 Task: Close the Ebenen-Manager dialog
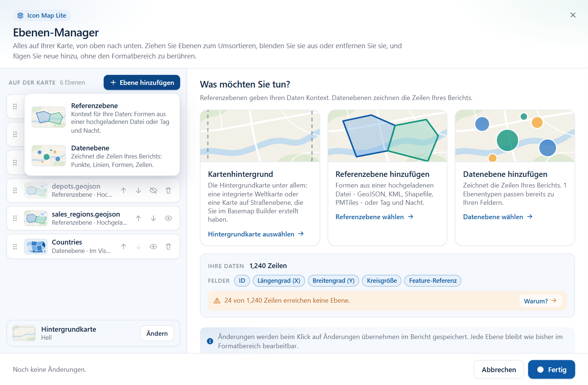pos(573,15)
